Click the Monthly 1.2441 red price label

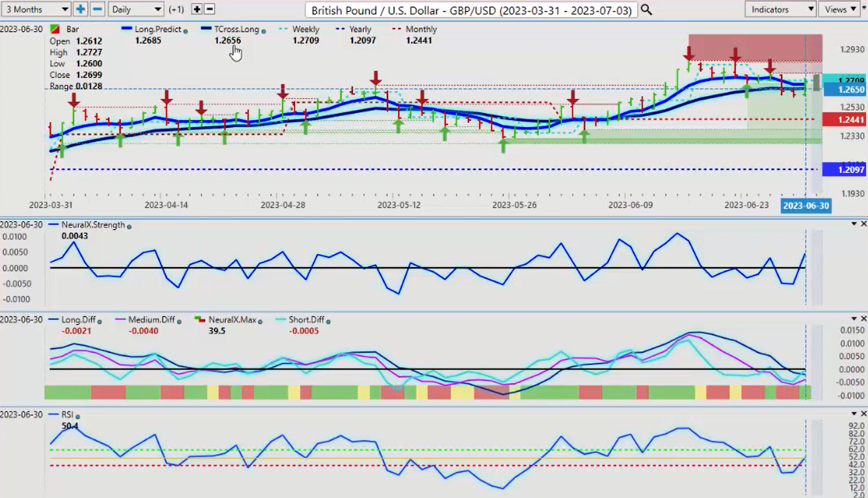(x=844, y=119)
